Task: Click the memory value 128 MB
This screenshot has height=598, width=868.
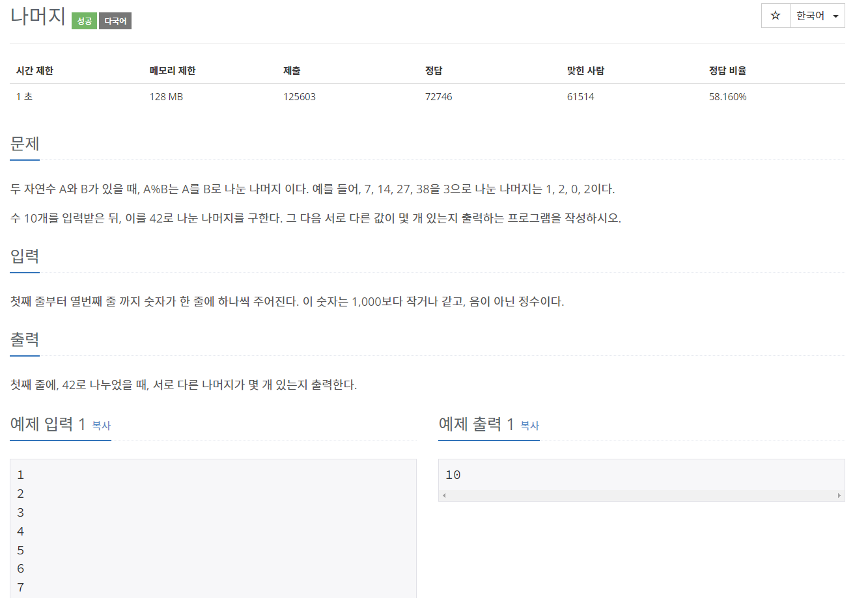Action: point(166,96)
